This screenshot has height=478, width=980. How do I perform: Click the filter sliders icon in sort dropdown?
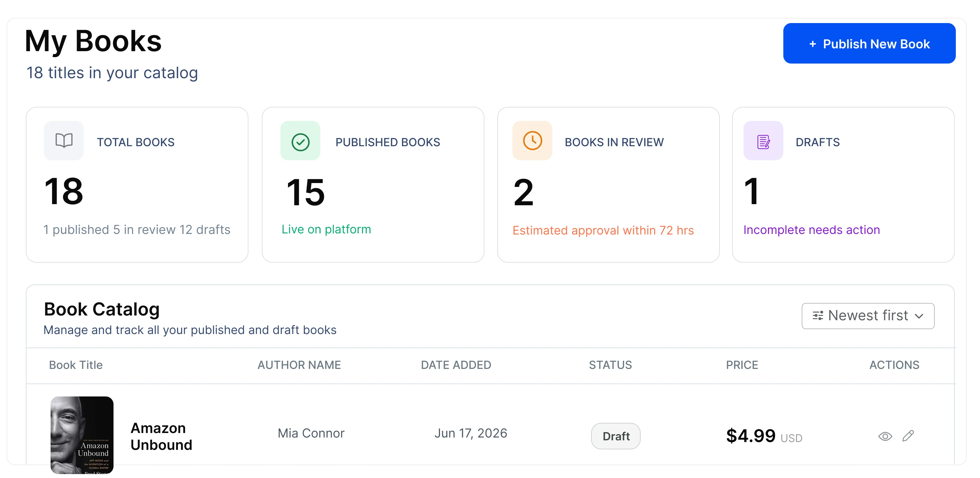818,315
